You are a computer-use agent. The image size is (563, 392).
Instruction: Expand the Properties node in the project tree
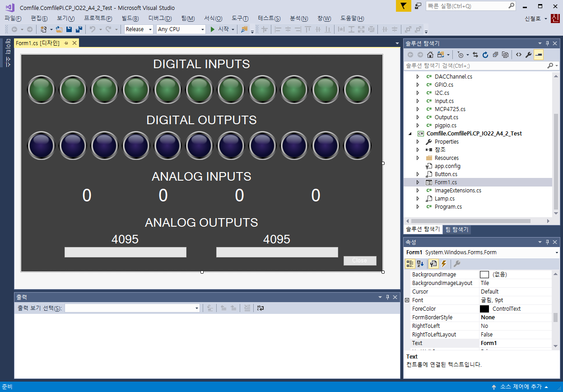pos(418,142)
